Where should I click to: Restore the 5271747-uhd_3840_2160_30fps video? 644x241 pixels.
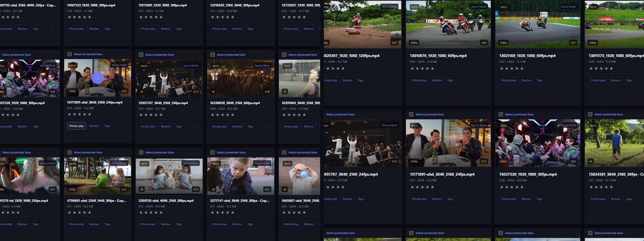coord(237,224)
